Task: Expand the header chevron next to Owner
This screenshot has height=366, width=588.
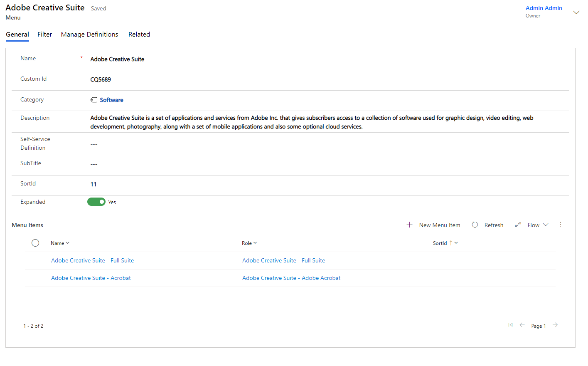Action: (x=576, y=12)
